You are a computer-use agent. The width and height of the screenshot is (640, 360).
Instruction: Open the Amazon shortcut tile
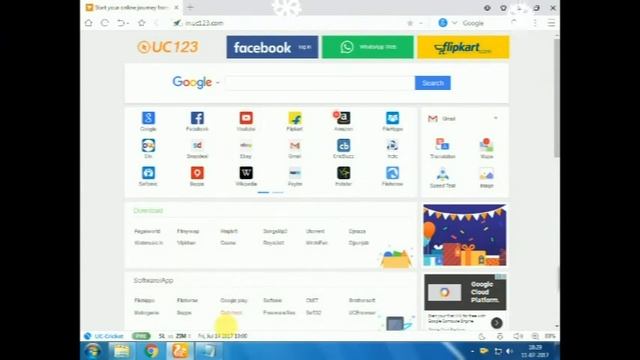(343, 121)
